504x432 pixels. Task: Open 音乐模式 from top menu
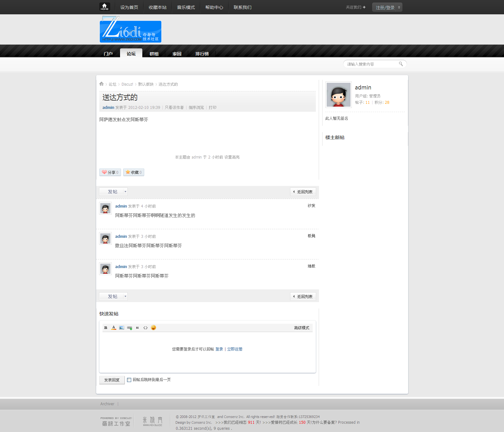pyautogui.click(x=186, y=7)
